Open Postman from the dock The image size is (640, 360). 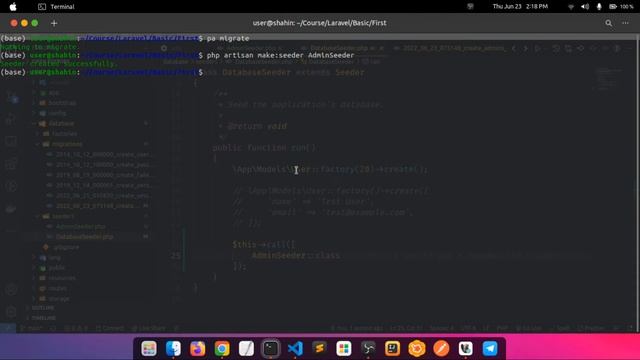point(441,349)
